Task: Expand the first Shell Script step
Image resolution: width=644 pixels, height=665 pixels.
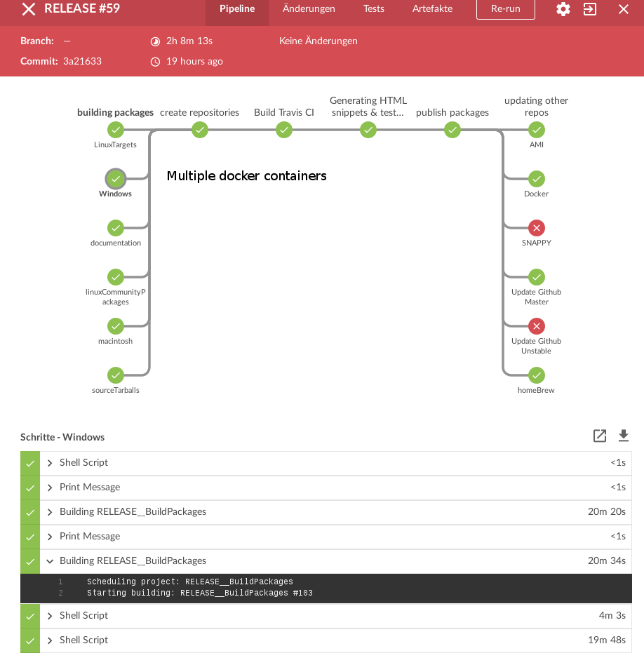Action: 50,463
